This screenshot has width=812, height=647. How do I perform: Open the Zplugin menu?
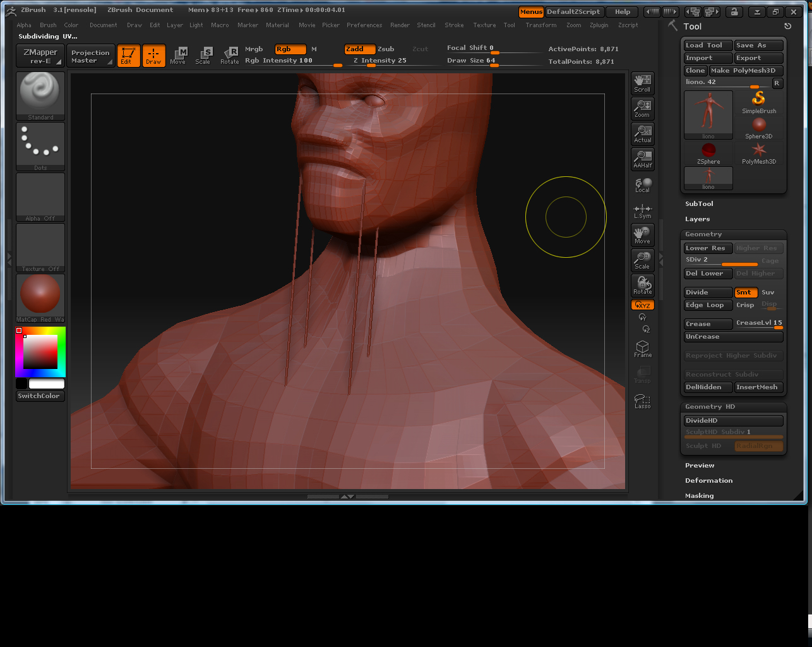pos(599,25)
